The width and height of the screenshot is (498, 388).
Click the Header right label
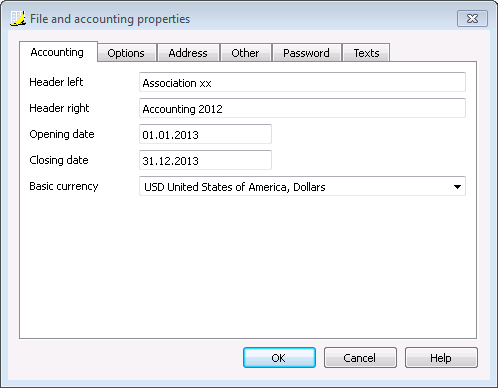click(x=59, y=108)
